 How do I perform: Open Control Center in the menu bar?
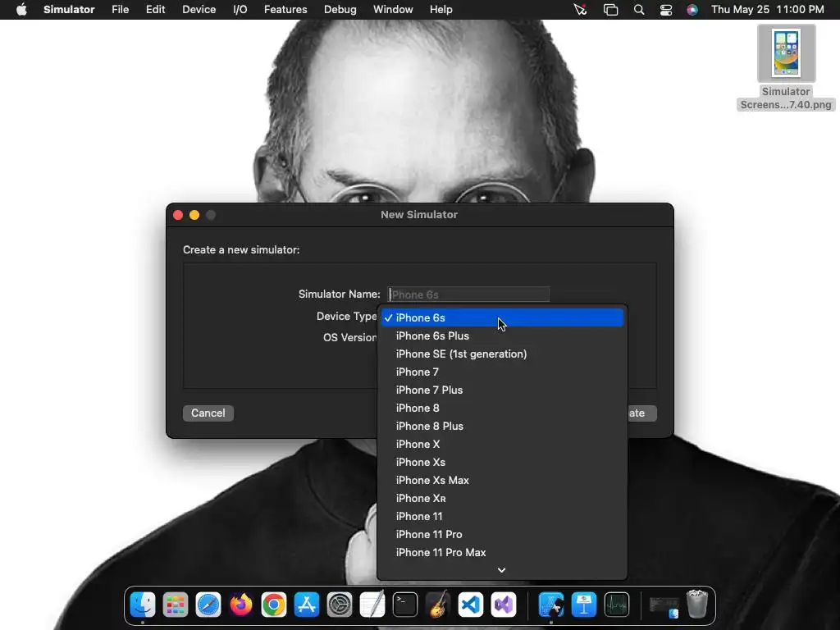tap(665, 10)
